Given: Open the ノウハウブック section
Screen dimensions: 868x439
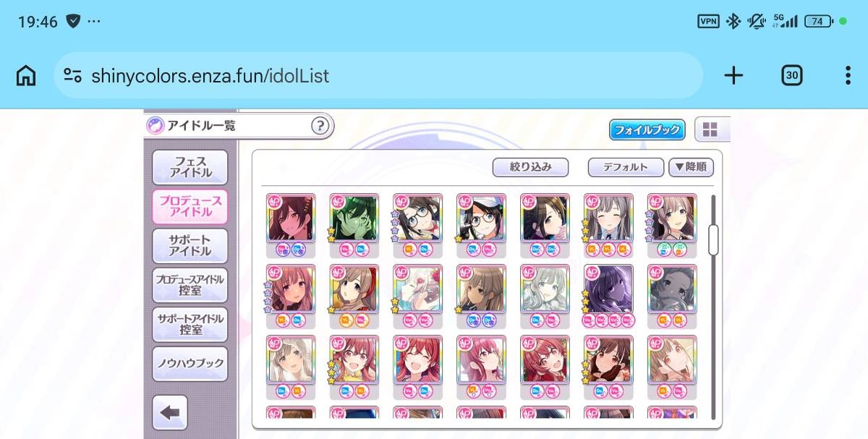Looking at the screenshot, I should coord(190,364).
